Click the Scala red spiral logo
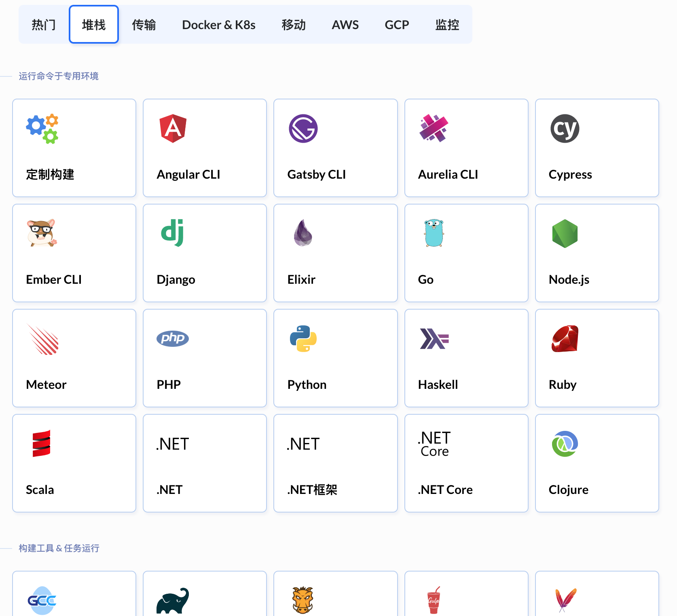Image resolution: width=677 pixels, height=616 pixels. [42, 443]
